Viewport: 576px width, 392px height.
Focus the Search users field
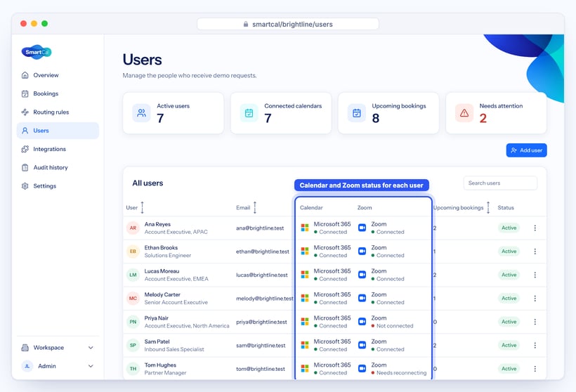click(x=500, y=183)
